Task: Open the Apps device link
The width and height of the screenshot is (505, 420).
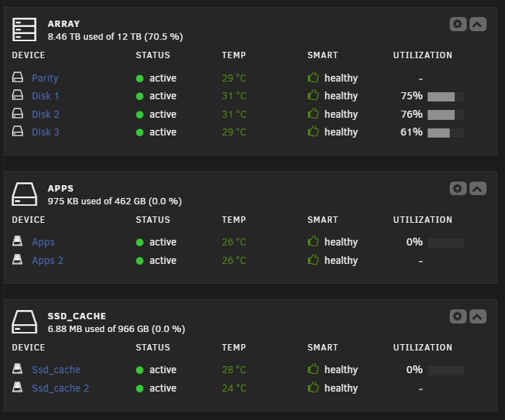Action: (43, 242)
